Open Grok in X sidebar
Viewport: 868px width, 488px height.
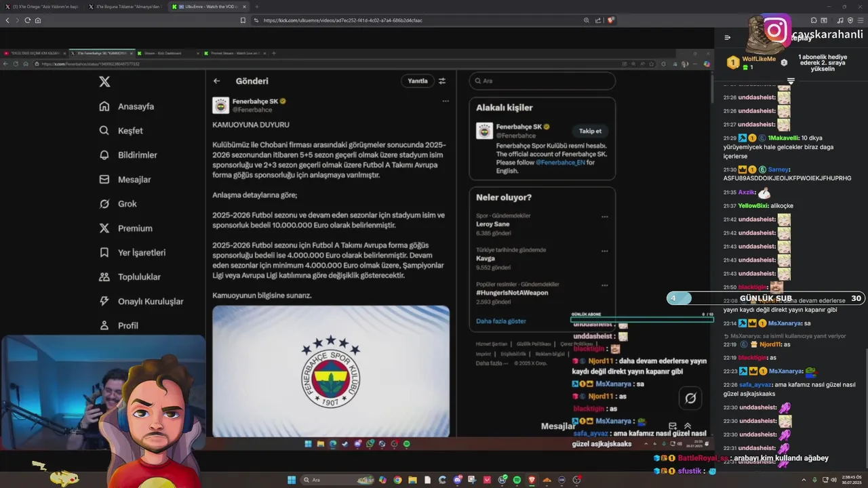118,204
